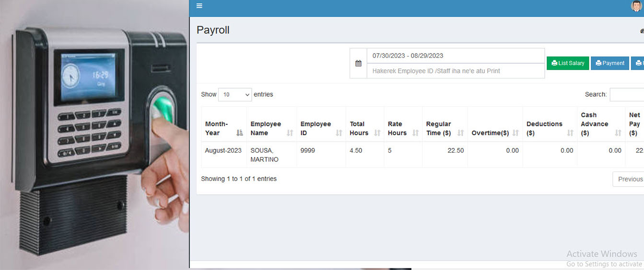Sort by Month-Year column sort icon
The width and height of the screenshot is (644, 270).
point(240,133)
